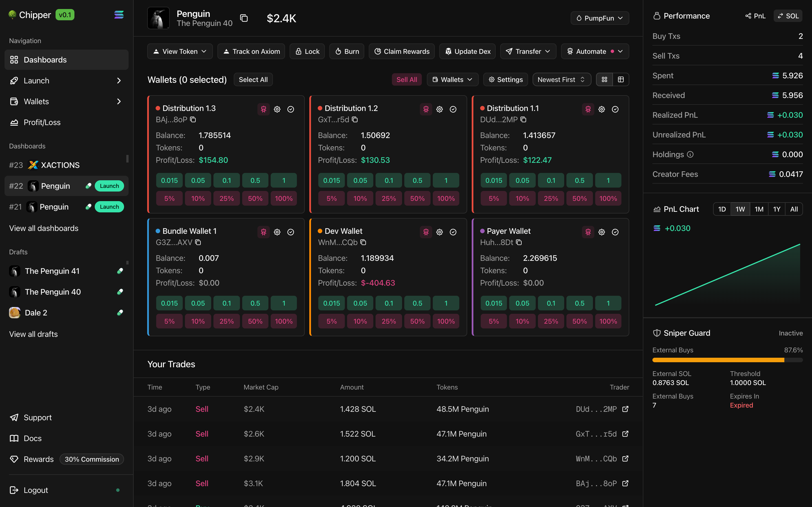Switch to table view layout icon
Image resolution: width=812 pixels, height=507 pixels.
coord(621,79)
